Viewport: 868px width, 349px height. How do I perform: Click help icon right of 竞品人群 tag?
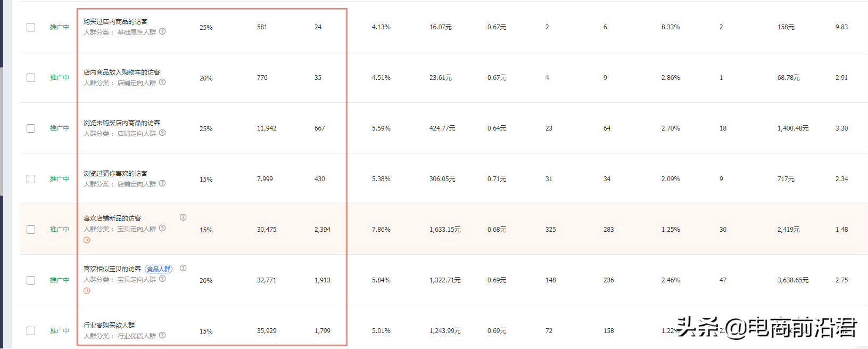tap(183, 268)
